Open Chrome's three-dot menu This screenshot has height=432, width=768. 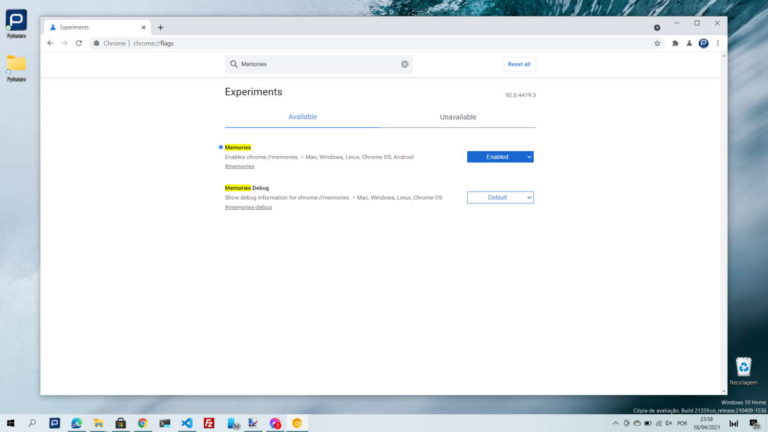pyautogui.click(x=718, y=43)
